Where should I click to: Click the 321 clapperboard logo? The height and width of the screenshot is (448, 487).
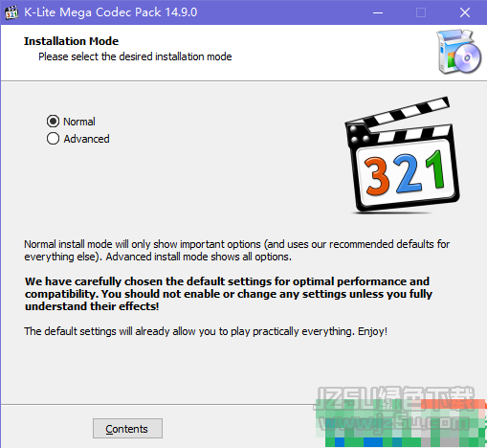pos(402,155)
